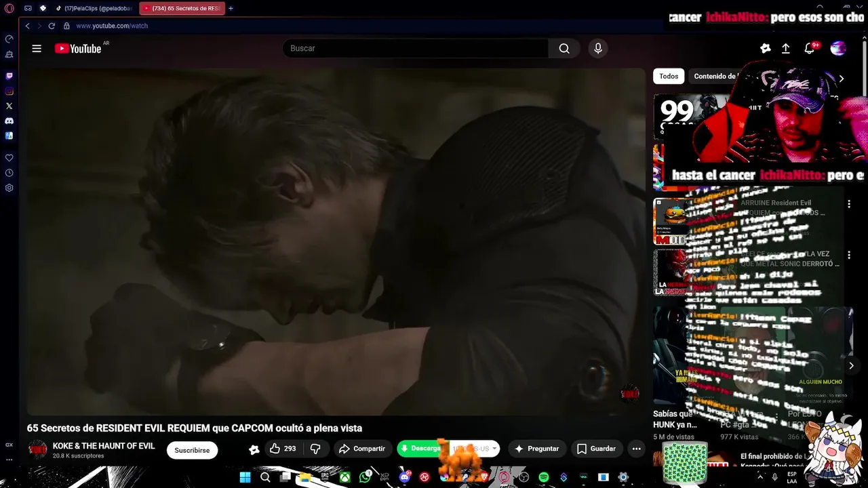Open more actions three-dot menu under video
The height and width of the screenshot is (488, 868).
coord(636,449)
